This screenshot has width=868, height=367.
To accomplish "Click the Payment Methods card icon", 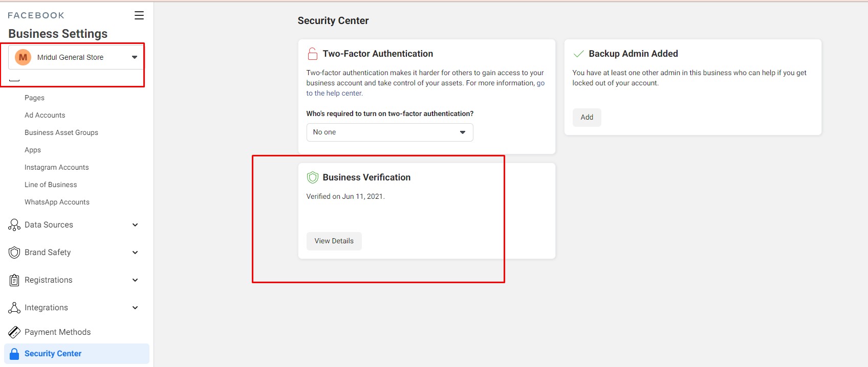I will tap(14, 332).
